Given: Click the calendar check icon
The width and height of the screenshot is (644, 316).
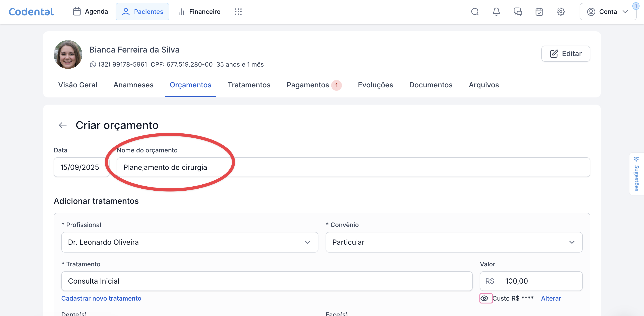Looking at the screenshot, I should 539,12.
